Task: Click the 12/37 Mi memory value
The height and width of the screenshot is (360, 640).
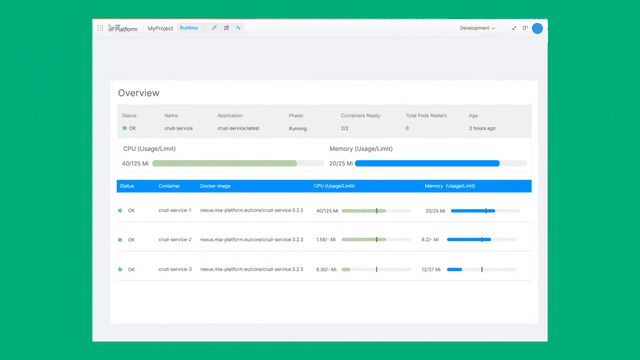Action: (431, 269)
